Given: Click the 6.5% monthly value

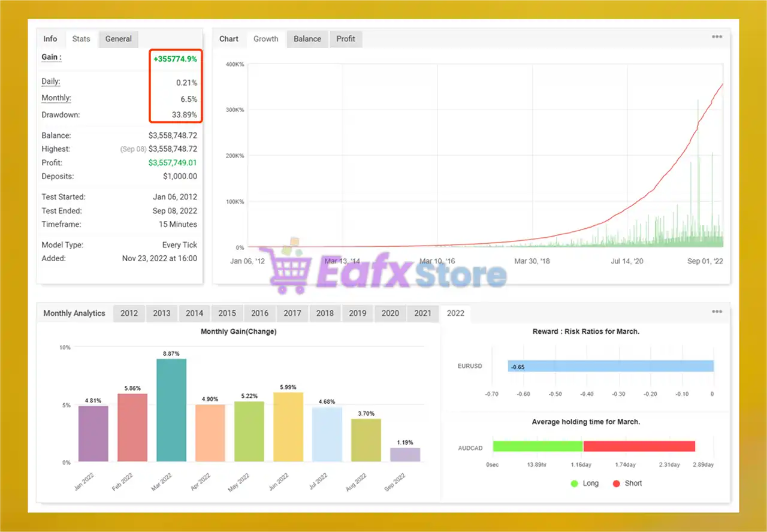Looking at the screenshot, I should (188, 99).
